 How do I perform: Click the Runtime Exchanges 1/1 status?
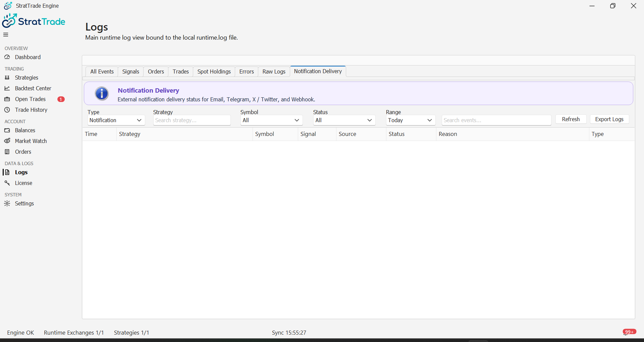click(x=74, y=333)
